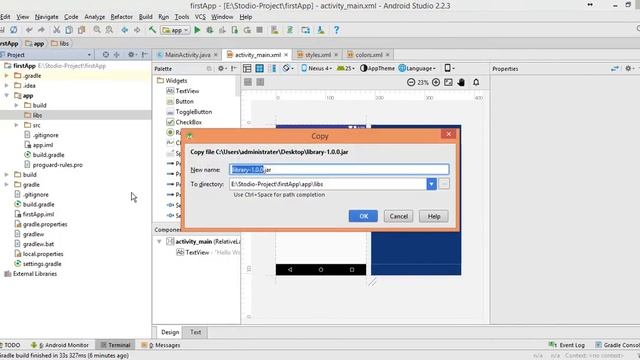The width and height of the screenshot is (640, 360).
Task: Open Find with magnifier icon
Action: click(97, 30)
